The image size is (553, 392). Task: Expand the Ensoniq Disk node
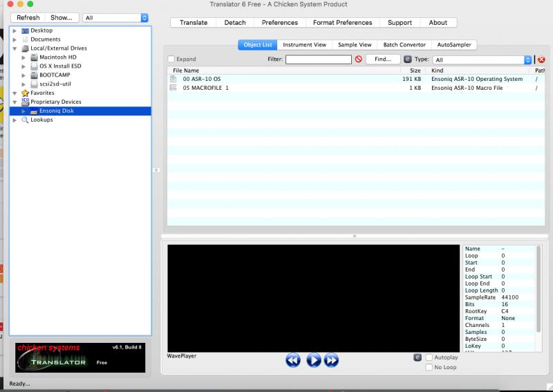(x=24, y=111)
